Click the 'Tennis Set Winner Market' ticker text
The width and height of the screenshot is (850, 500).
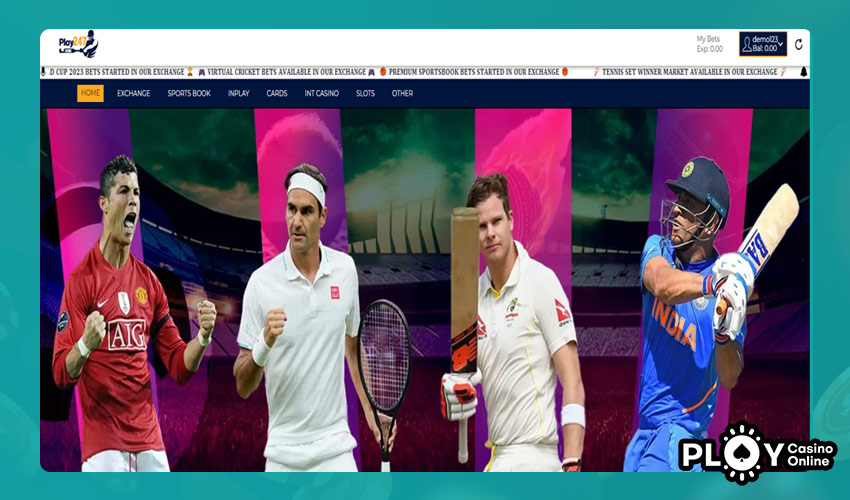690,72
